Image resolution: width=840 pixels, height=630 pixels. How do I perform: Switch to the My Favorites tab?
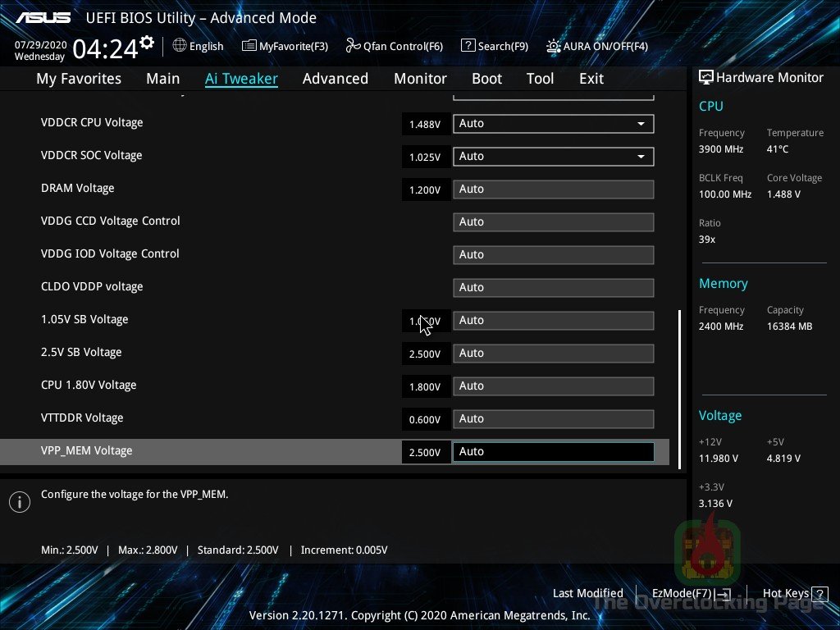click(78, 78)
